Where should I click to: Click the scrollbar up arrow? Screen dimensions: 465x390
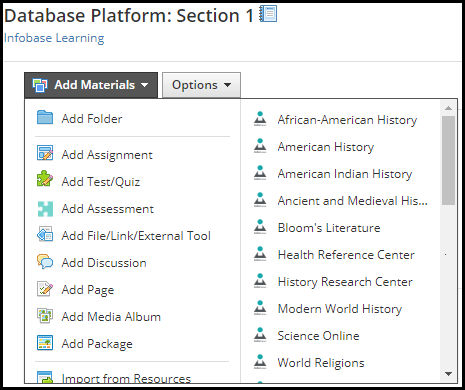(x=448, y=108)
